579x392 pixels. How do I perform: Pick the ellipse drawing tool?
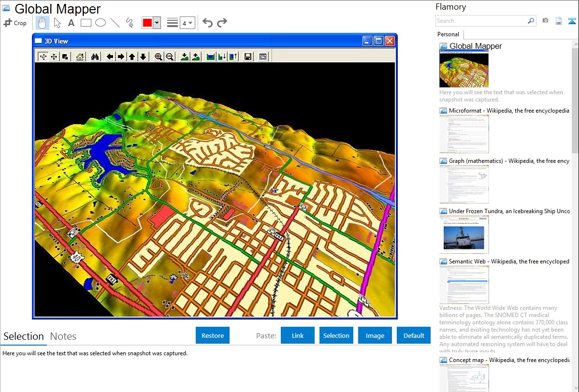(101, 23)
